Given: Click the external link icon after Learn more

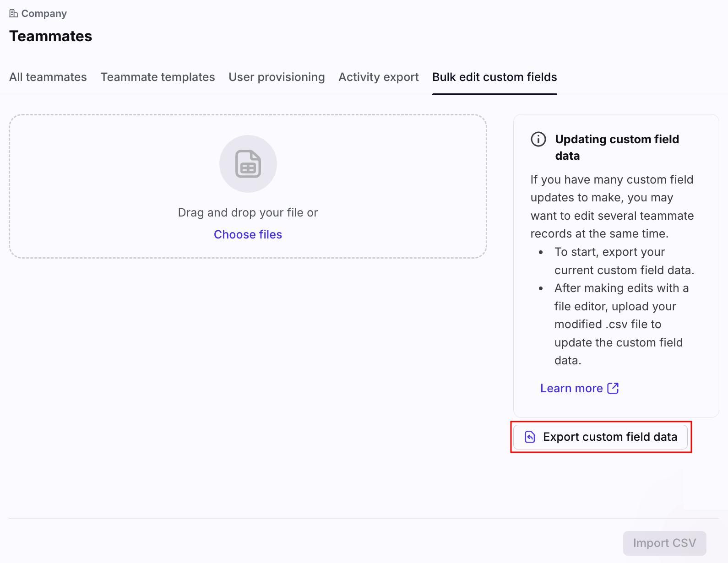Looking at the screenshot, I should coord(613,388).
